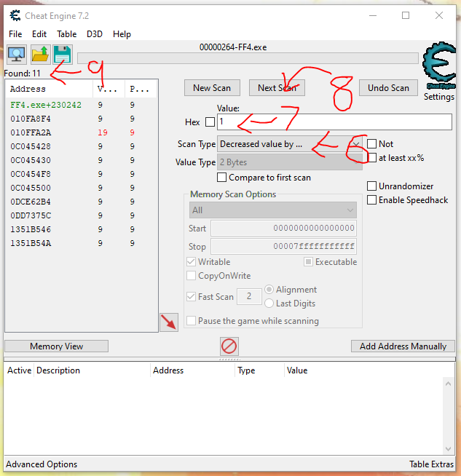The image size is (461, 476).
Task: Select address 1351B546 in results
Action: tap(82, 229)
